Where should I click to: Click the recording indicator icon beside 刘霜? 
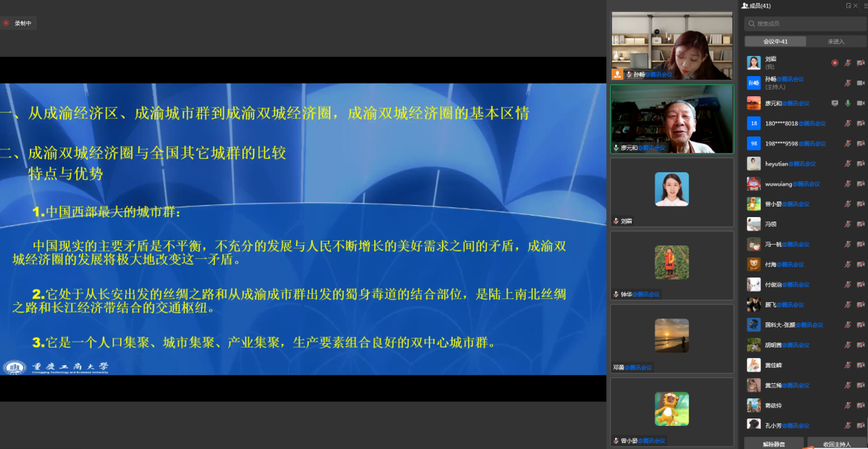click(834, 63)
